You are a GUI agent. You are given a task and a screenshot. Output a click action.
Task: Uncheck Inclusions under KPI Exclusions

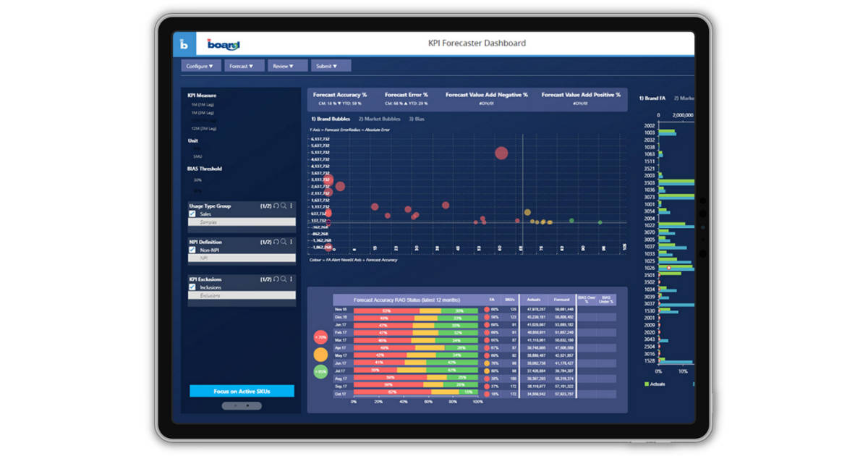coord(191,287)
